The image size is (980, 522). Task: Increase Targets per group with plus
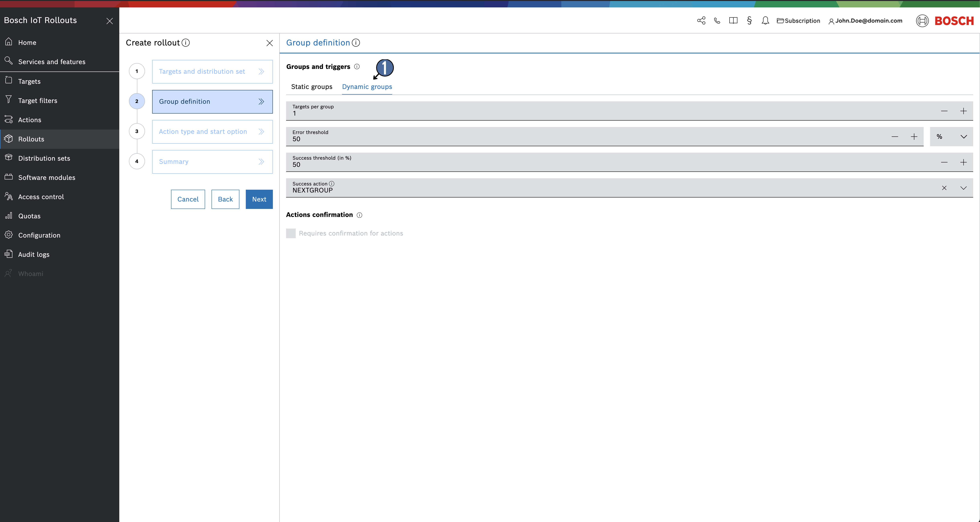point(963,111)
